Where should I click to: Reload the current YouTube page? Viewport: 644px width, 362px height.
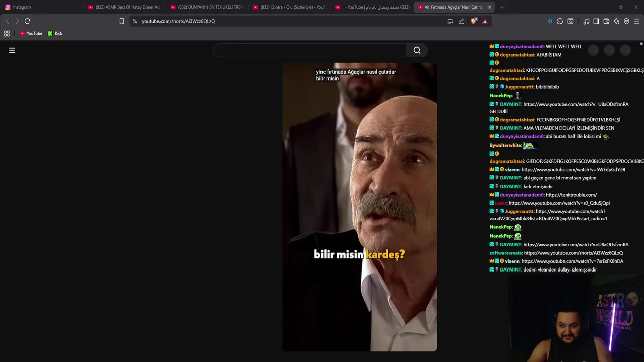pos(28,21)
